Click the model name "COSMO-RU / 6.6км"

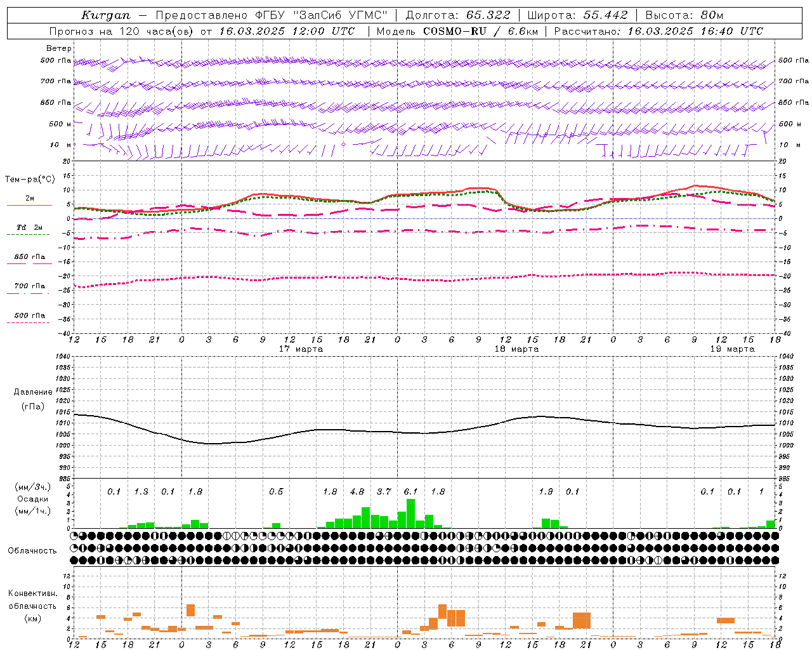480,31
